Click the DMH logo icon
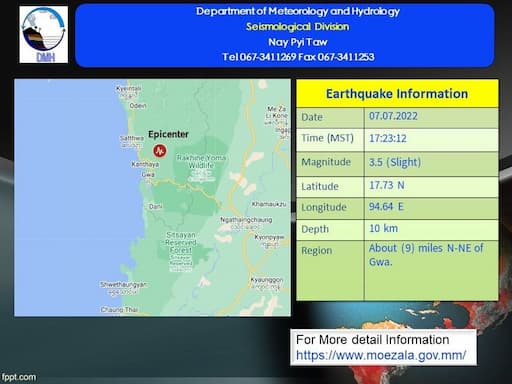Image resolution: width=512 pixels, height=384 pixels. click(x=44, y=35)
